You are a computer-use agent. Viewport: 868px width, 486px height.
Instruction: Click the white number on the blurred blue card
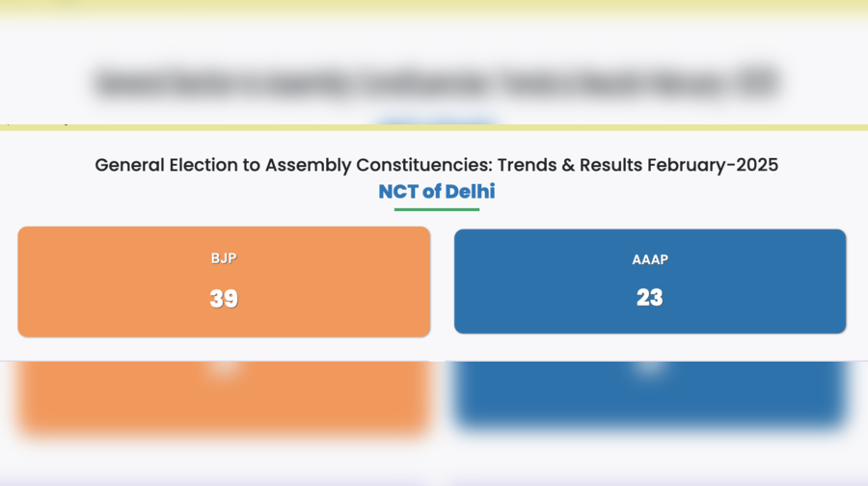point(649,367)
